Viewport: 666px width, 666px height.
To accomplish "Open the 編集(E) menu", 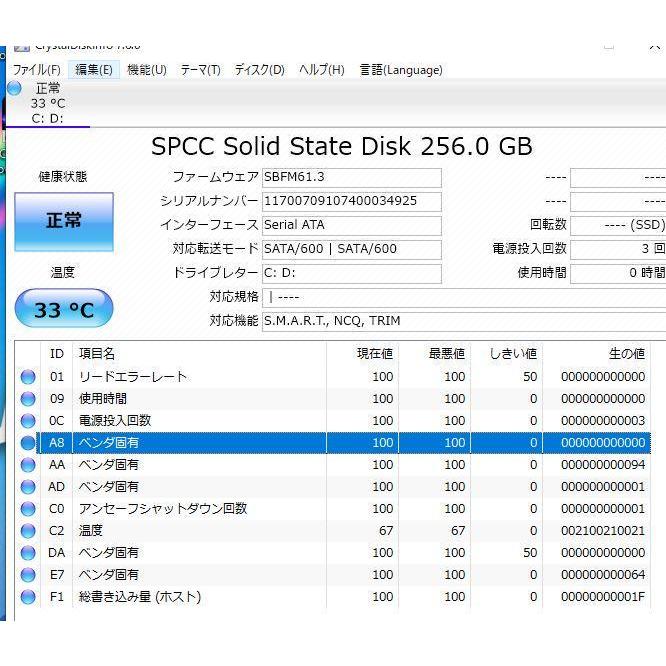I will point(94,70).
